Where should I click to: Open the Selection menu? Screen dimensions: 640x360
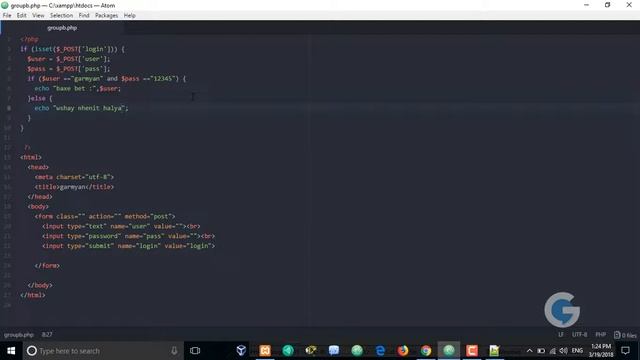[x=61, y=16]
